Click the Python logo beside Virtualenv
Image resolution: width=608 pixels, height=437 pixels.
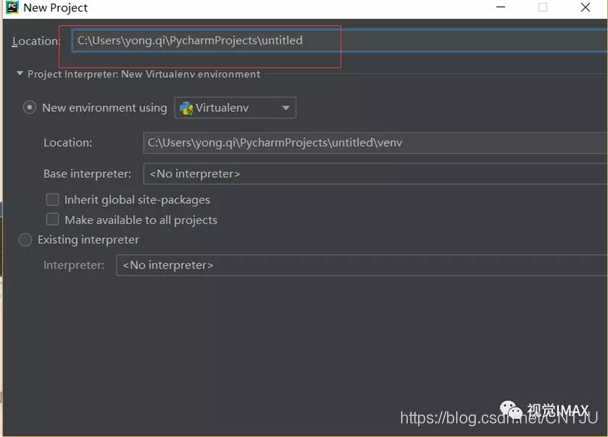[x=188, y=108]
